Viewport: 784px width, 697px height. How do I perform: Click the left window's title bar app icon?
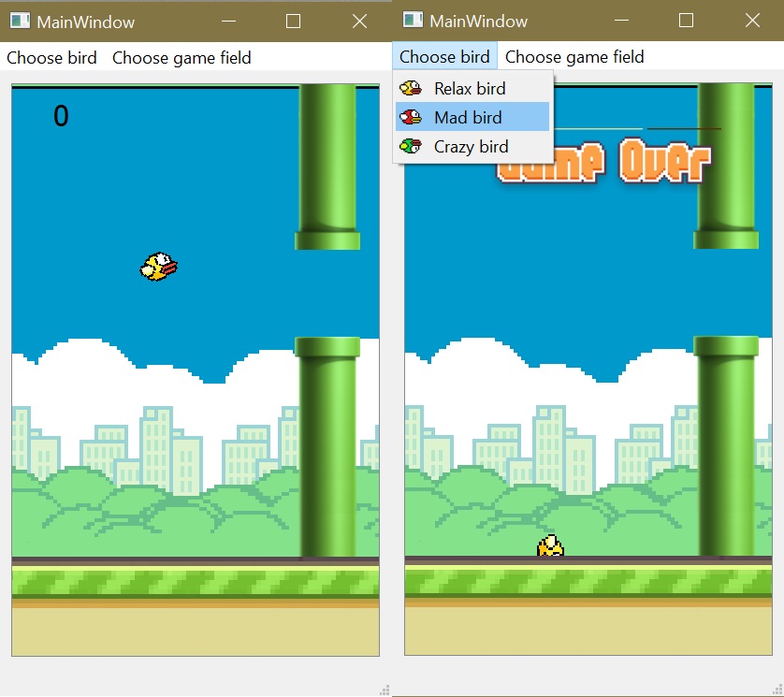pyautogui.click(x=20, y=22)
